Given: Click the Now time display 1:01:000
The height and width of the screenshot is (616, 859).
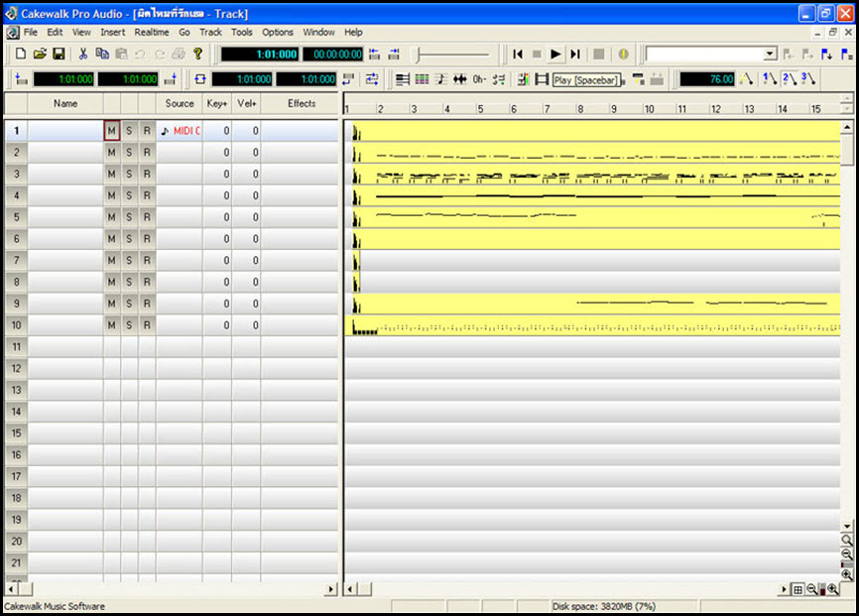Looking at the screenshot, I should [x=260, y=55].
